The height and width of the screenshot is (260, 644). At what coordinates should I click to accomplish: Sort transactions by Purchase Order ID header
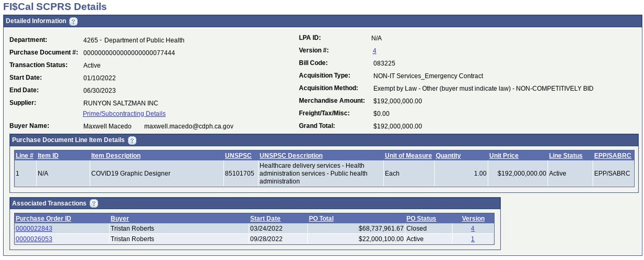[43, 219]
